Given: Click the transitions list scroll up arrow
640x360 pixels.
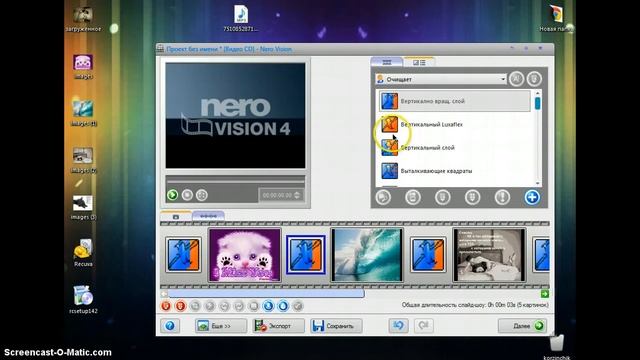Looking at the screenshot, I should (x=538, y=93).
